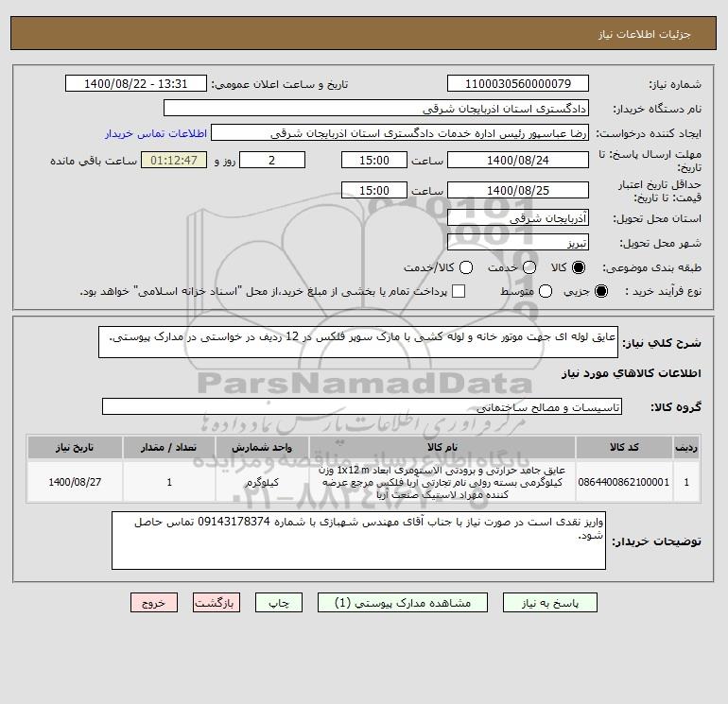Screen dimensions: 728x704
Task: Click the unit cell کیلوگرم
Action: tap(262, 482)
